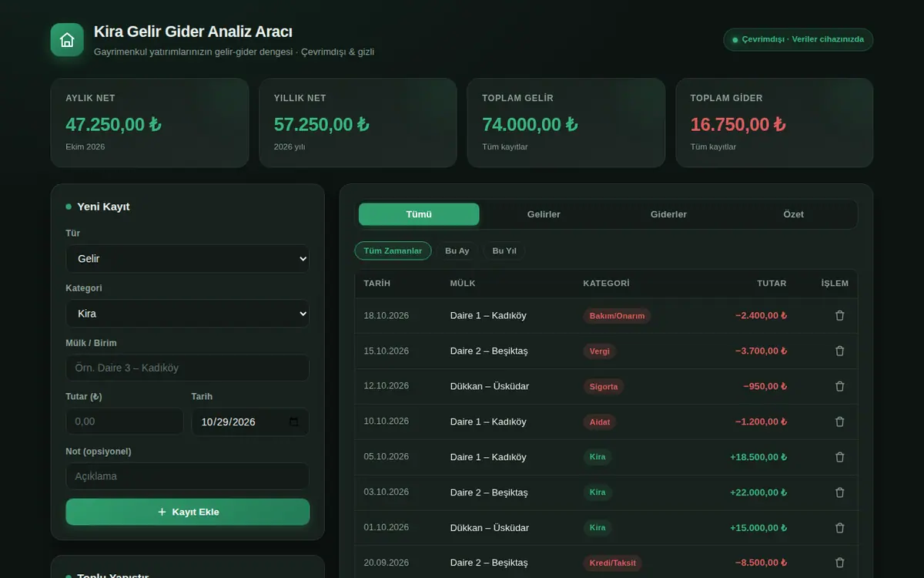Trash the +18.500,00 ₺ Kira record
The image size is (924, 578).
tap(839, 457)
